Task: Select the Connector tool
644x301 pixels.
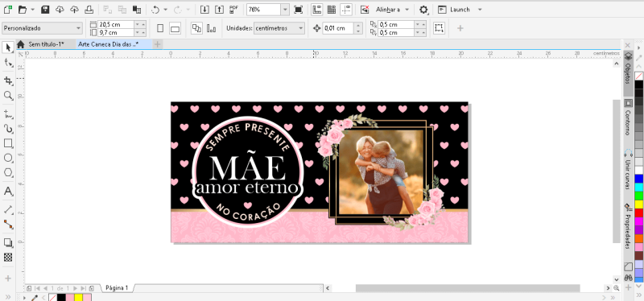Action: click(8, 225)
